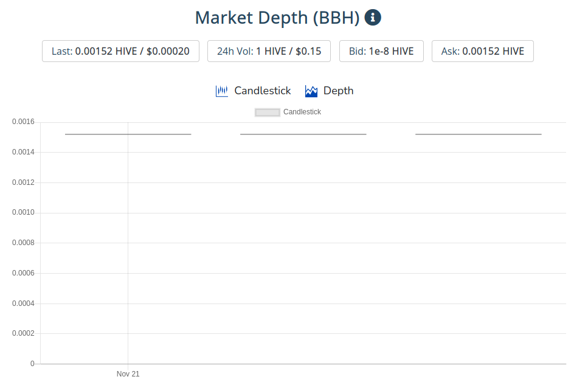Click the Depth chart area icon
This screenshot has width=588, height=385.
pos(311,91)
